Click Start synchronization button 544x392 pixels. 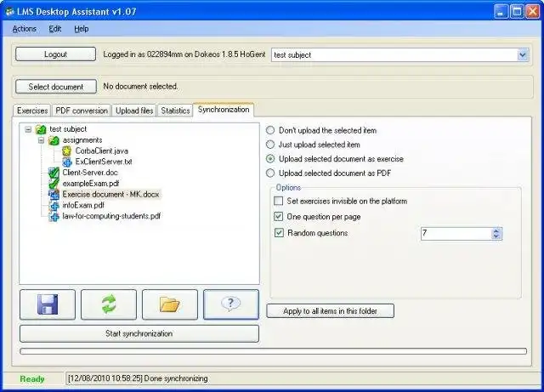[139, 333]
